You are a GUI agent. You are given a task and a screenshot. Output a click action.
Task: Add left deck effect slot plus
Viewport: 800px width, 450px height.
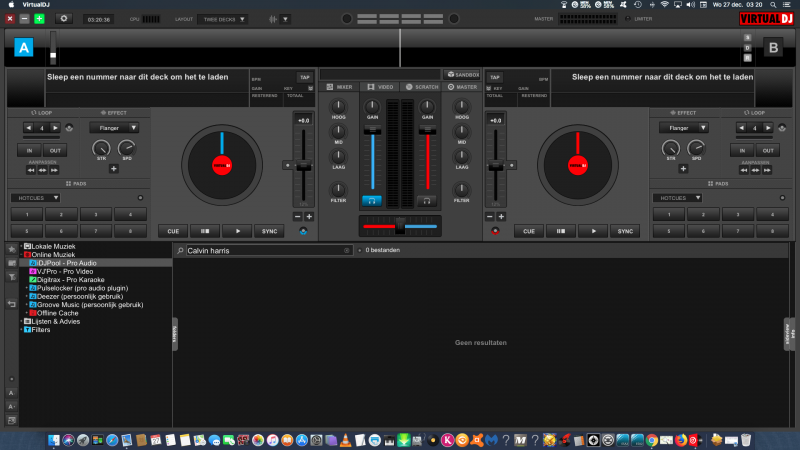114,169
